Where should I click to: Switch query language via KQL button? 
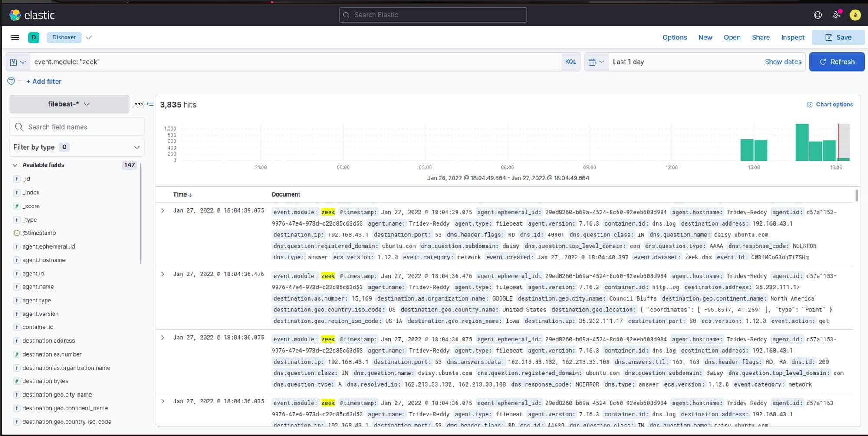[570, 62]
